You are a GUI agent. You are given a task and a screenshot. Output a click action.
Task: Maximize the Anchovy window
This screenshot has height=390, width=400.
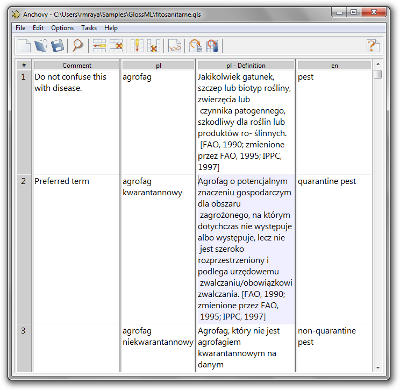[x=354, y=12]
